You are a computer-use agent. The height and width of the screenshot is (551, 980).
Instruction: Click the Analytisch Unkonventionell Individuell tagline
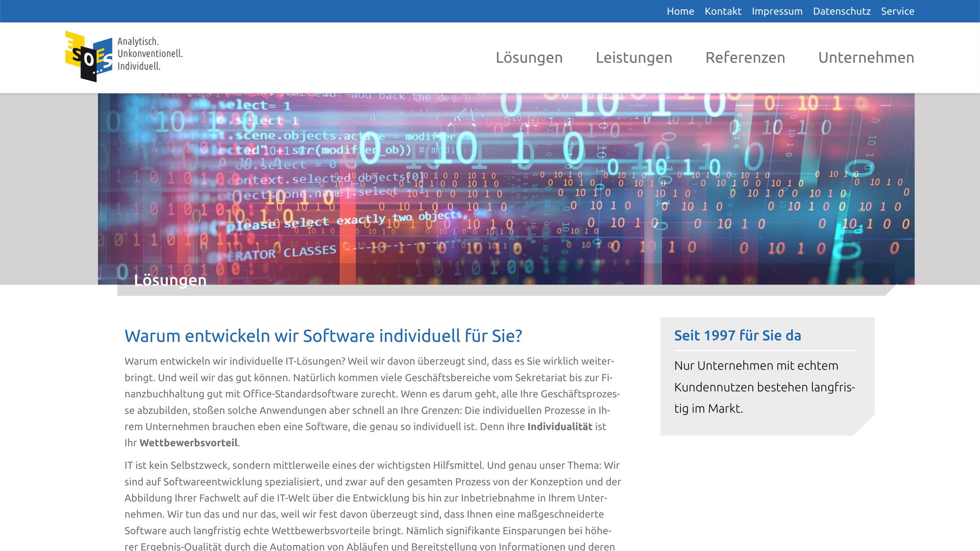pyautogui.click(x=150, y=54)
